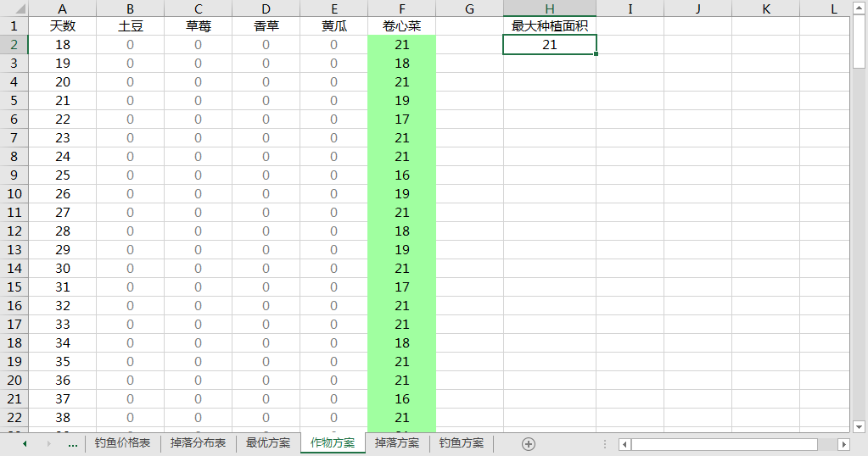The width and height of the screenshot is (868, 456).
Task: Select column H header
Action: pyautogui.click(x=550, y=8)
